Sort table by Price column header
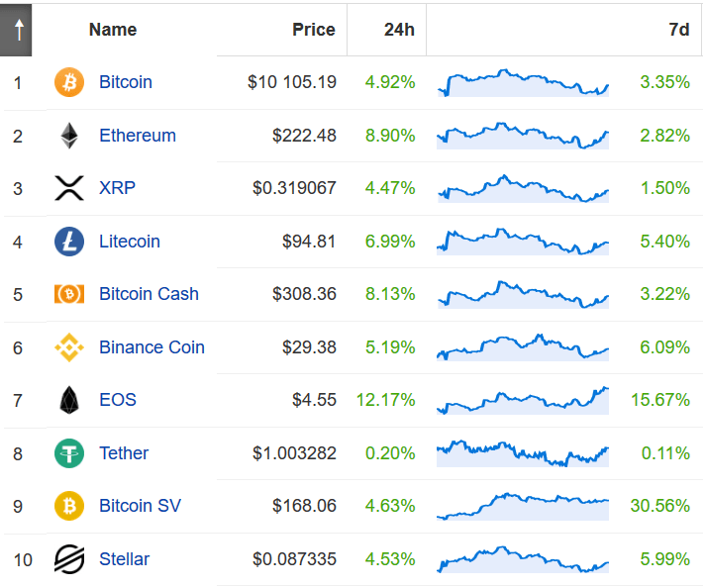This screenshot has width=706, height=588. [314, 30]
